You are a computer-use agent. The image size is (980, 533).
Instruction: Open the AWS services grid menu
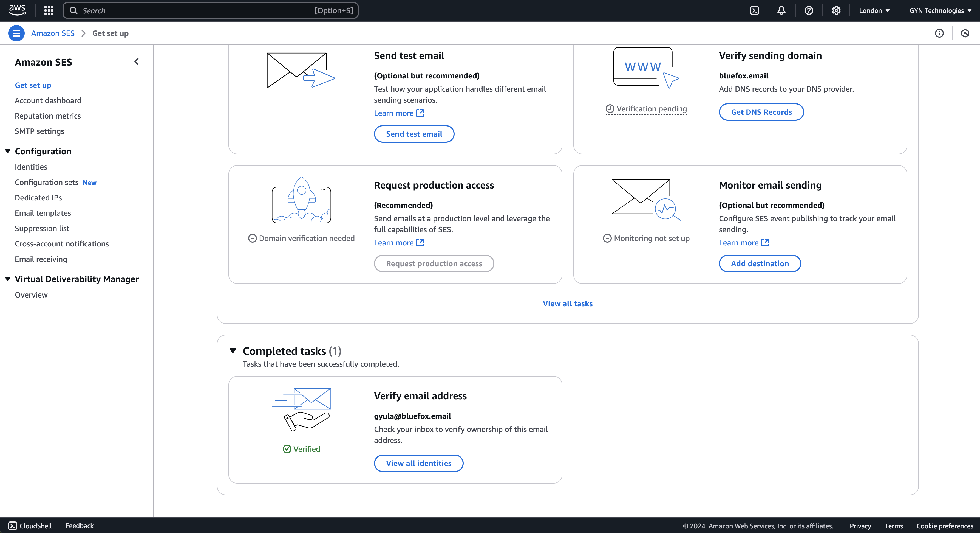[x=49, y=10]
